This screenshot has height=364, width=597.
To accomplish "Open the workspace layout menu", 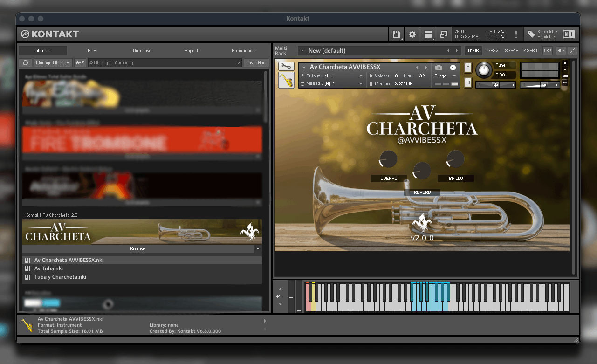I will tap(428, 34).
